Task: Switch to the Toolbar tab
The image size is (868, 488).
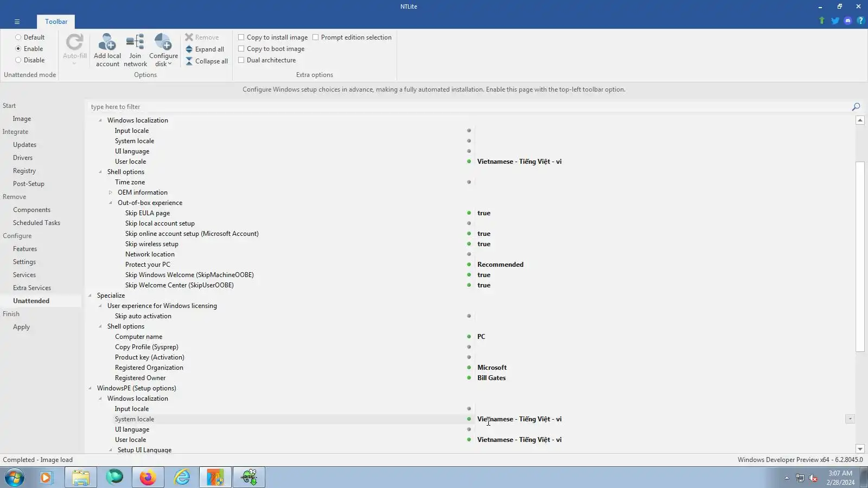Action: [56, 22]
